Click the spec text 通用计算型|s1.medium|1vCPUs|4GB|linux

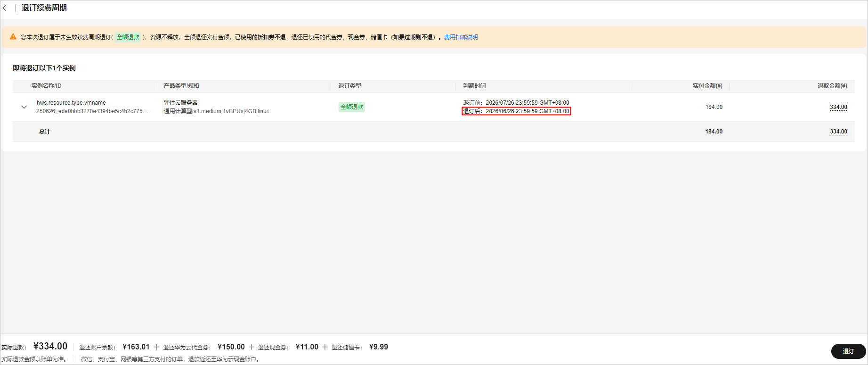point(217,111)
